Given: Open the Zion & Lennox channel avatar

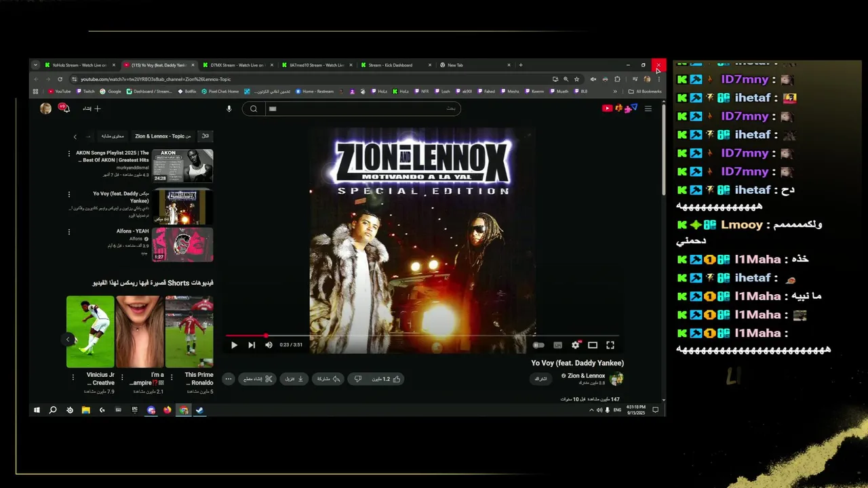Looking at the screenshot, I should [616, 379].
